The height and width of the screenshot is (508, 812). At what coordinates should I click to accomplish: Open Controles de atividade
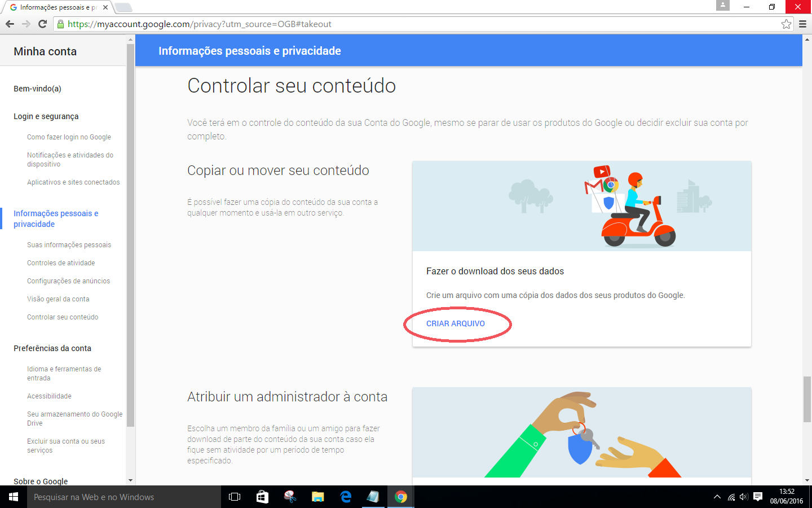coord(61,263)
